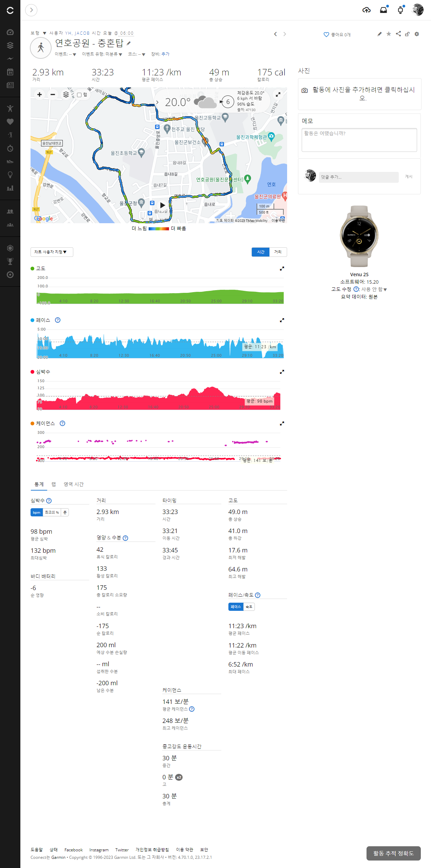The width and height of the screenshot is (431, 868).
Task: Open the badges hexagon icon in the sidebar
Action: 10,248
